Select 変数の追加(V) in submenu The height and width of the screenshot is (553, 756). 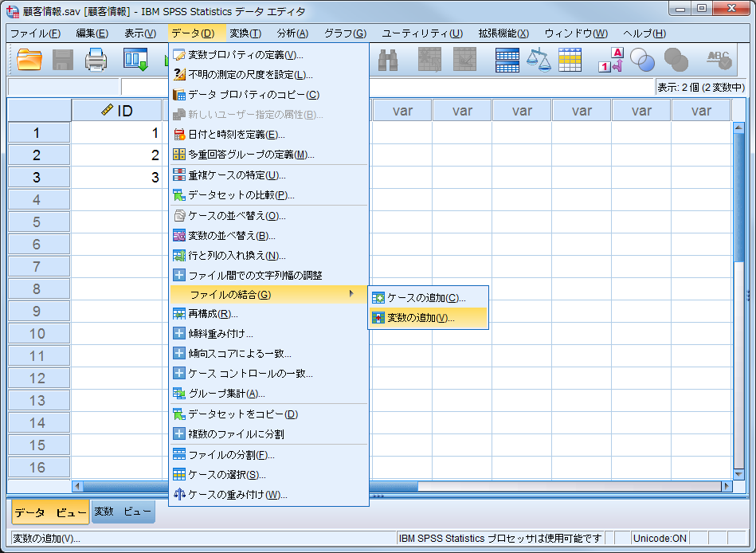[x=428, y=318]
